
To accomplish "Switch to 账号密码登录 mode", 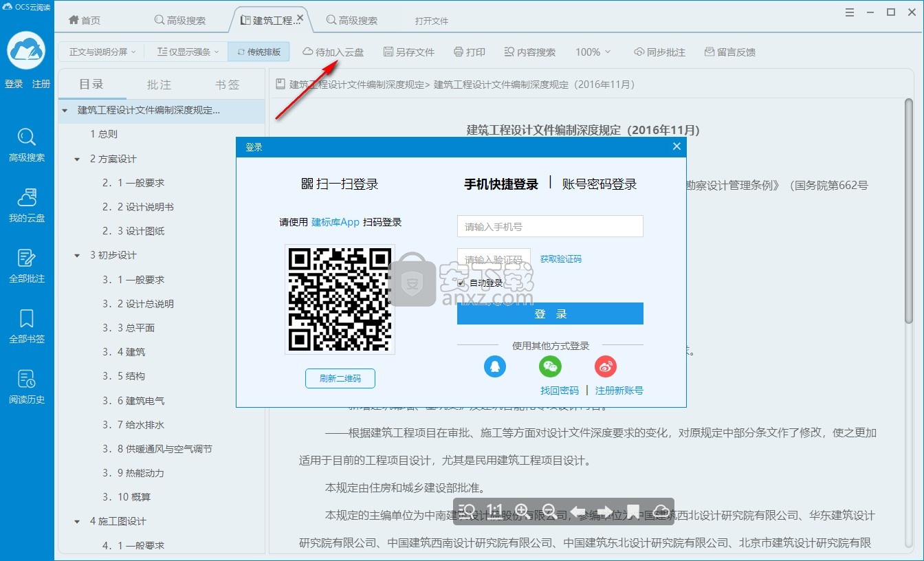I will click(599, 184).
